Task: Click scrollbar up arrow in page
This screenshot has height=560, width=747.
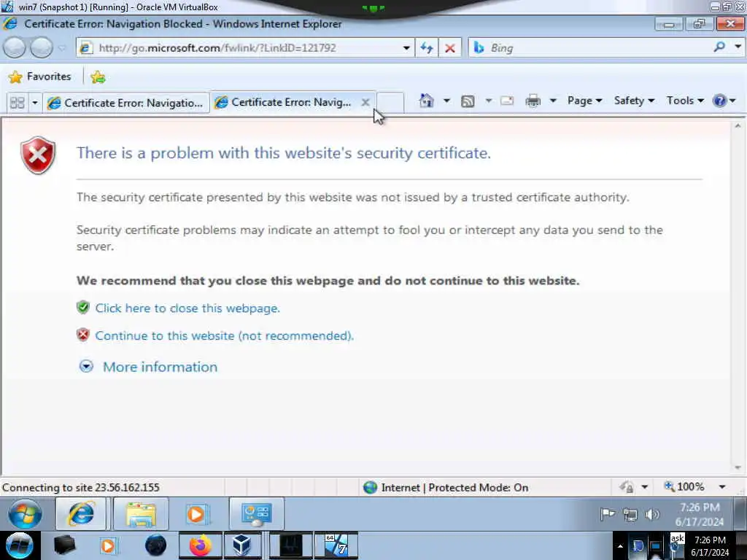Action: click(738, 126)
